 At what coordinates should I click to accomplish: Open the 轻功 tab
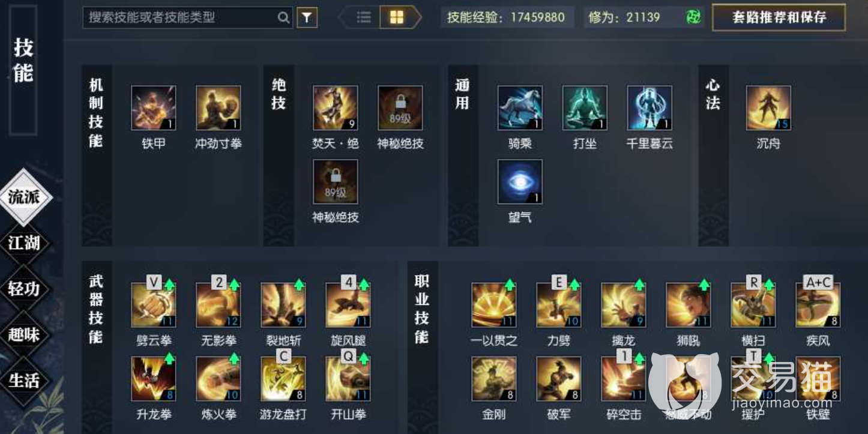[25, 289]
